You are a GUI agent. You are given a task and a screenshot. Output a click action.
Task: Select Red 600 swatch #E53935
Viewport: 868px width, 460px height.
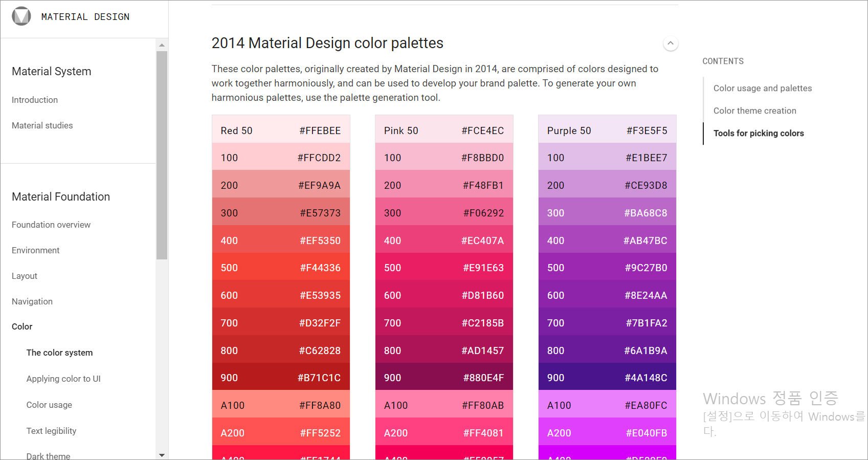[x=281, y=294]
